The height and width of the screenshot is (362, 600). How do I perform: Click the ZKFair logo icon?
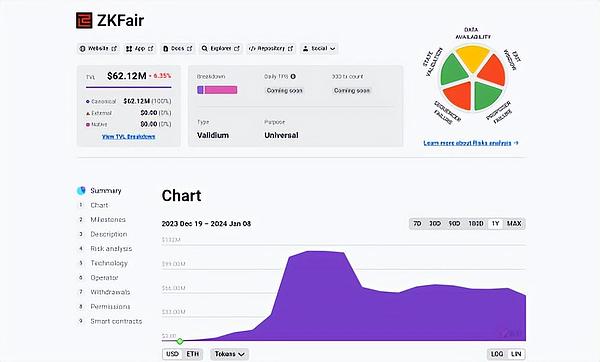coord(84,20)
